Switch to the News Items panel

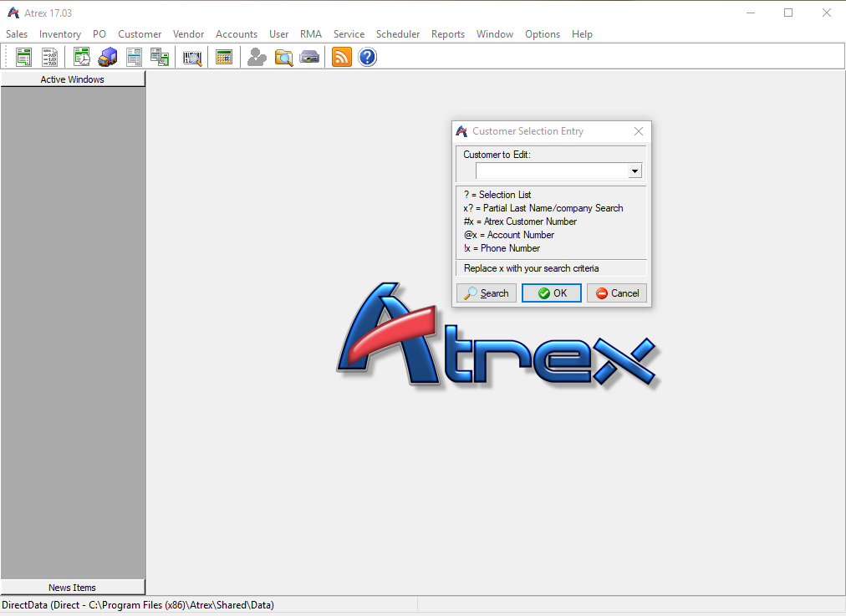tap(73, 586)
